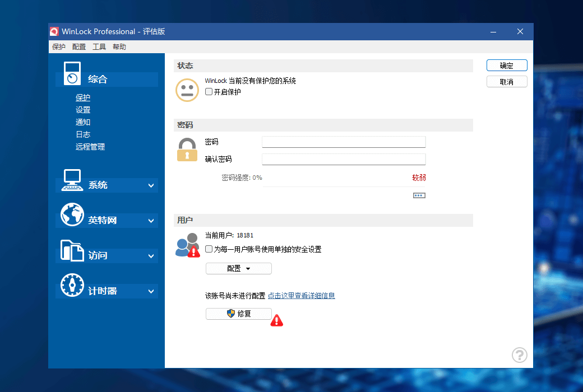Click the 确认密码 input field

[x=344, y=159]
